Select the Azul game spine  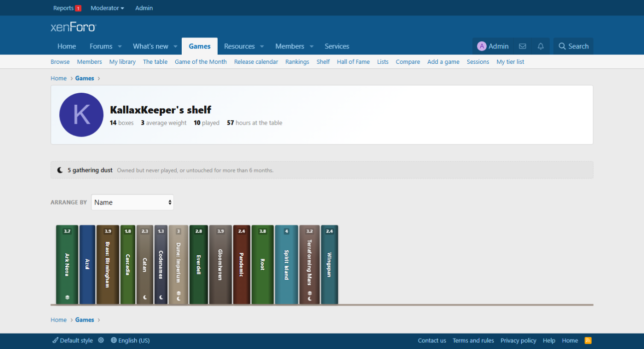pos(87,264)
